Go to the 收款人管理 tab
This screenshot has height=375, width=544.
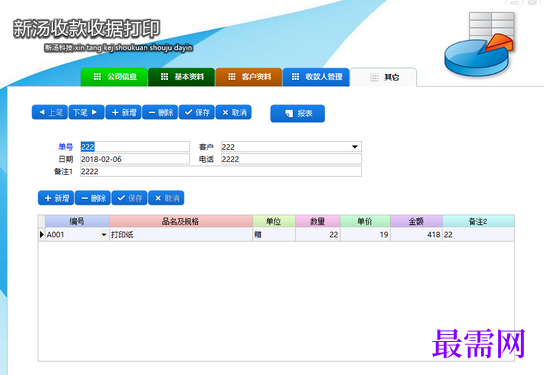coord(316,77)
